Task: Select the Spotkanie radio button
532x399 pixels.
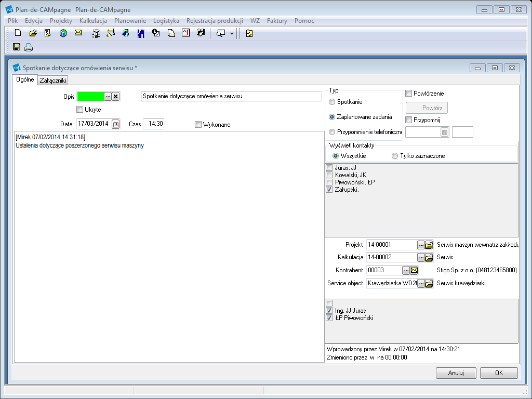Action: [x=332, y=102]
